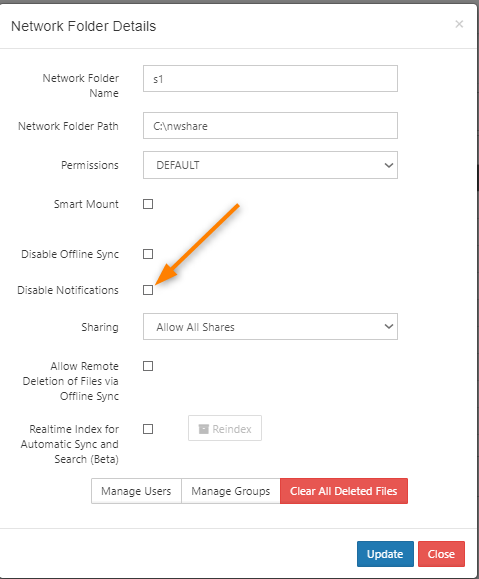Expand the Sharing Allow All Shares dropdown
The image size is (479, 579).
270,326
